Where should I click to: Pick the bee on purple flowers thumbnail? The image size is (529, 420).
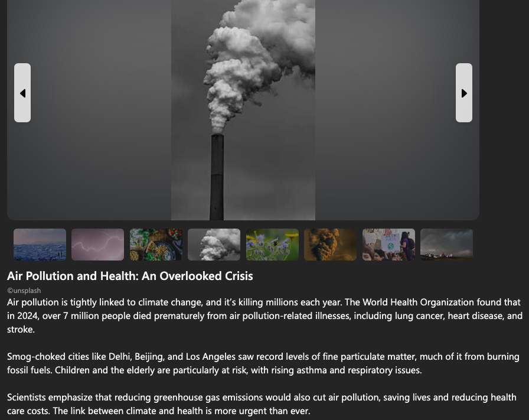pos(272,245)
